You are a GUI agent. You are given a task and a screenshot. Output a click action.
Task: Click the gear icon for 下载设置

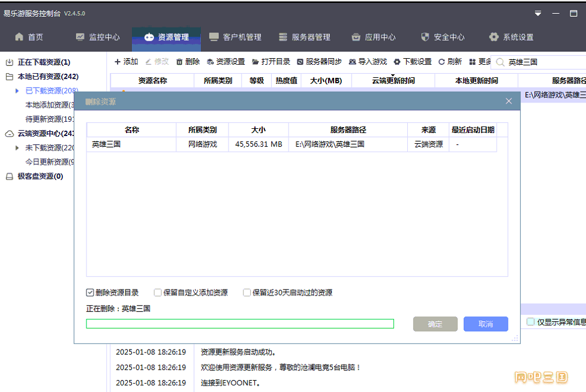click(397, 62)
